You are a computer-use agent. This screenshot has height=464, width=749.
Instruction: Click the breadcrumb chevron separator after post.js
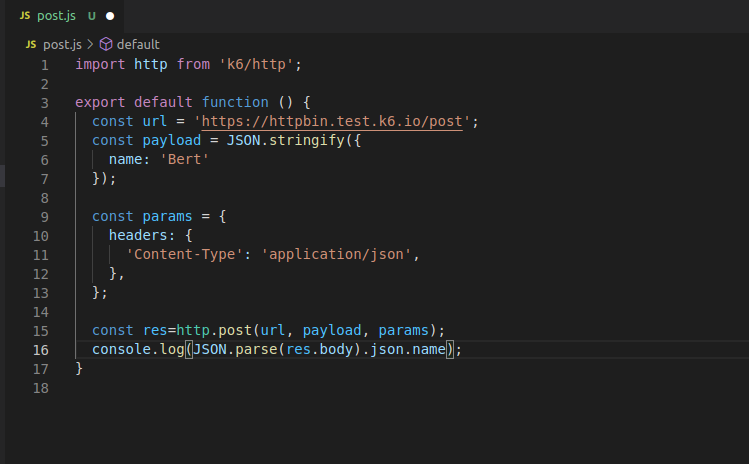[90, 44]
